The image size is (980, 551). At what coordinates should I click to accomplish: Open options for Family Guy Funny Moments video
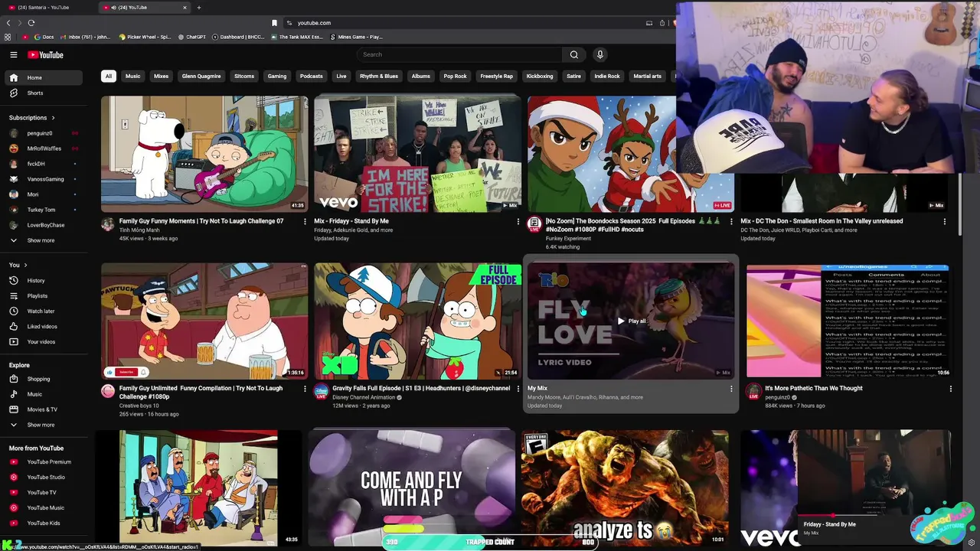tap(305, 221)
